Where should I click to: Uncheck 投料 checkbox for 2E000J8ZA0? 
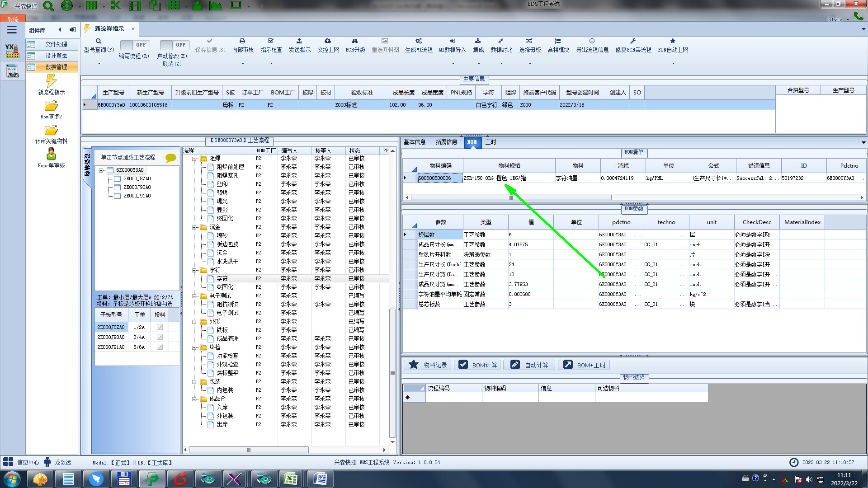160,327
